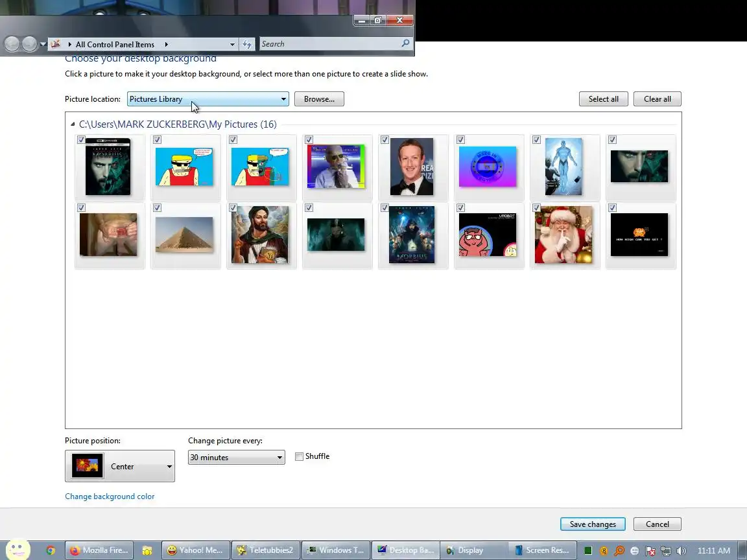747x560 pixels.
Task: Switch to Display taskbar button
Action: coord(475,550)
